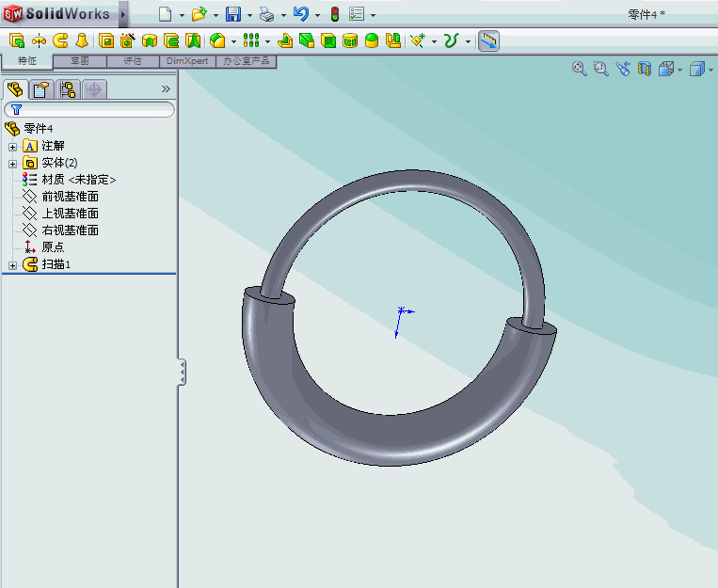Click the Rib tool icon
Image resolution: width=718 pixels, height=588 pixels.
[x=285, y=40]
